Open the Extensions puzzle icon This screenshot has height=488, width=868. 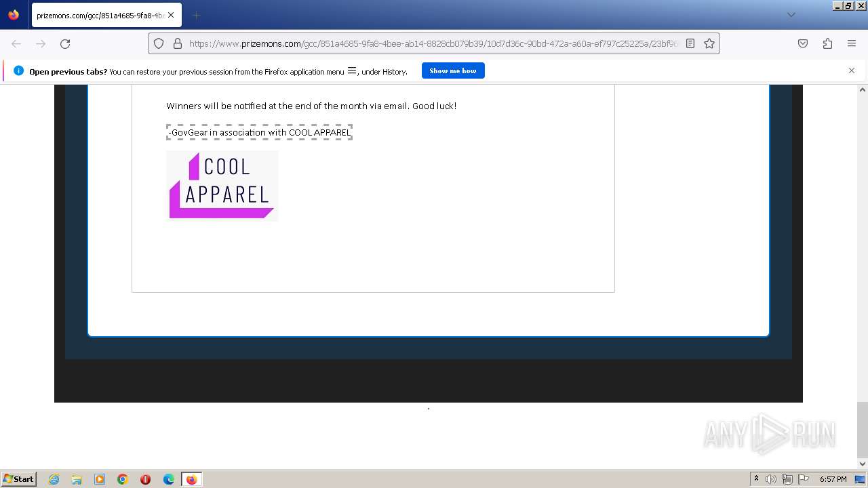[827, 43]
